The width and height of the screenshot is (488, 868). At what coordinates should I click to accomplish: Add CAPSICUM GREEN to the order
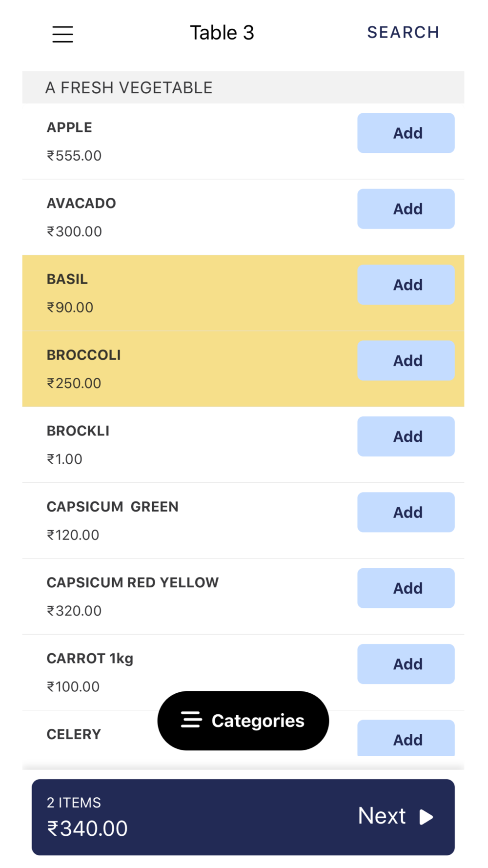pyautogui.click(x=406, y=512)
